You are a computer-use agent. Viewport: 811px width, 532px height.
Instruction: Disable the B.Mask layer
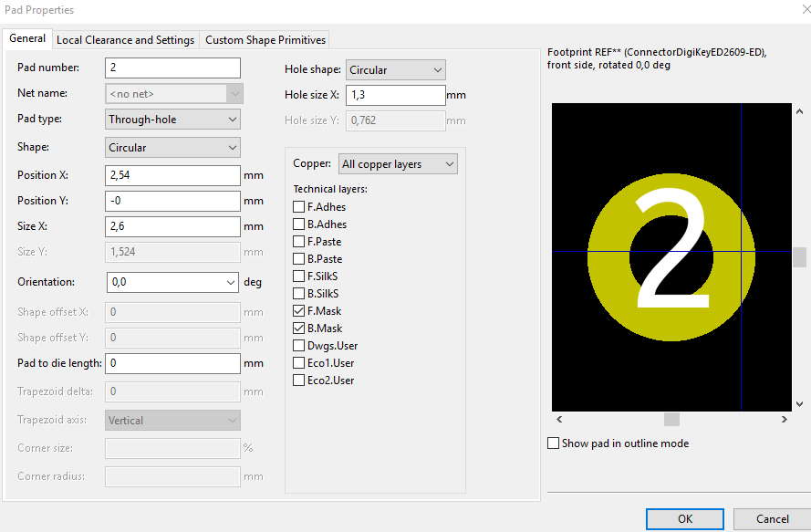296,328
